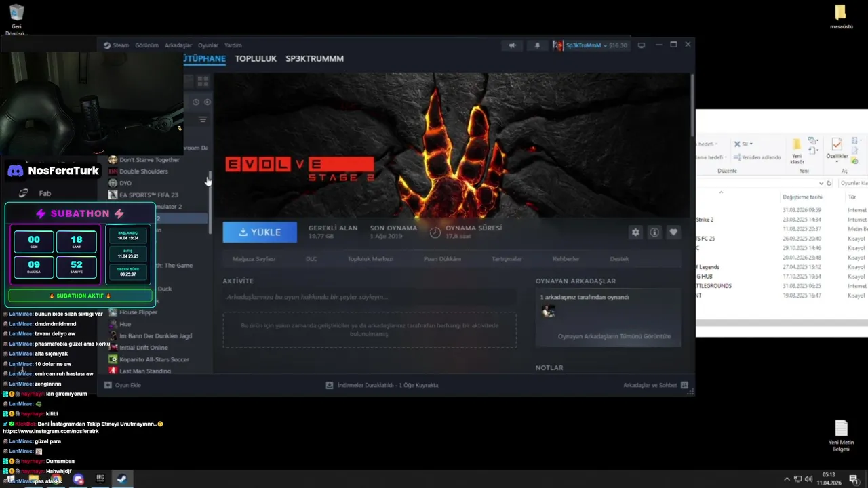Click the activity comment input field
Image resolution: width=868 pixels, height=488 pixels.
point(370,297)
